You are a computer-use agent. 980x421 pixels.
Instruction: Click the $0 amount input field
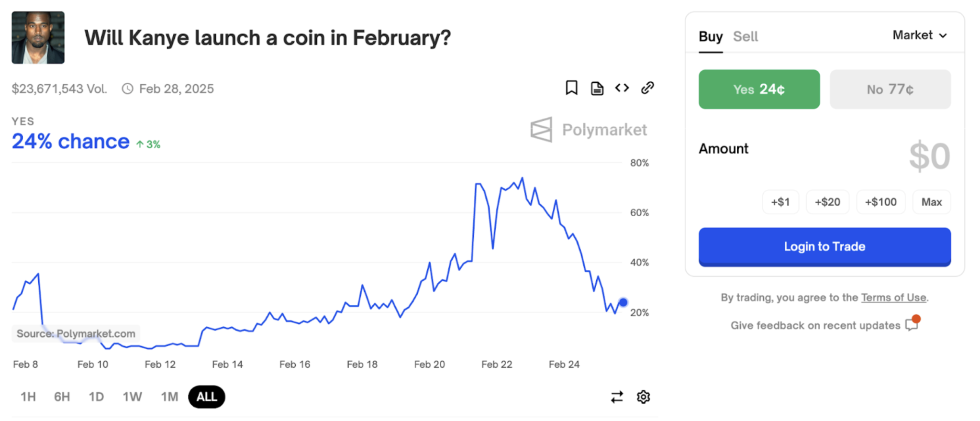pyautogui.click(x=929, y=156)
